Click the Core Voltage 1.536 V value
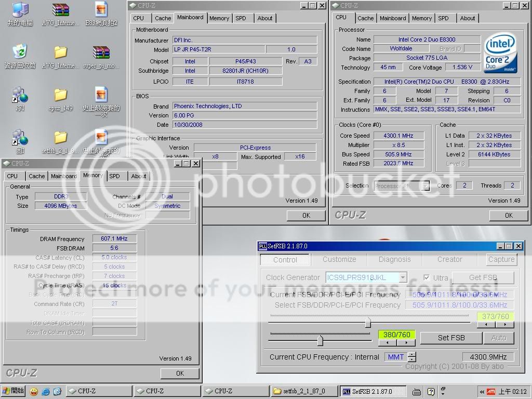The width and height of the screenshot is (532, 399). click(x=462, y=67)
